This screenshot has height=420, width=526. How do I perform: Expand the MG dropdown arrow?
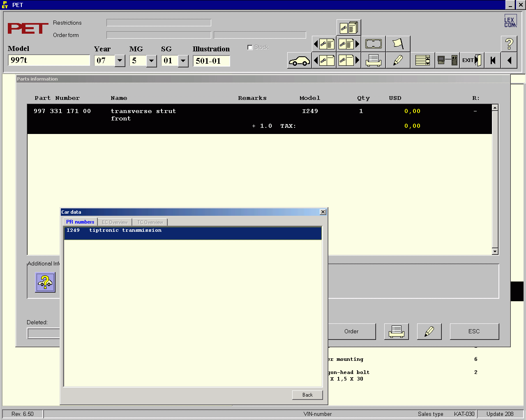[x=152, y=61]
